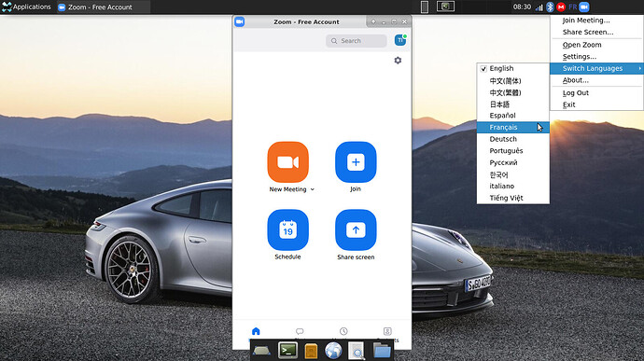This screenshot has width=644, height=361.
Task: Click the red M tray icon
Action: (x=561, y=7)
